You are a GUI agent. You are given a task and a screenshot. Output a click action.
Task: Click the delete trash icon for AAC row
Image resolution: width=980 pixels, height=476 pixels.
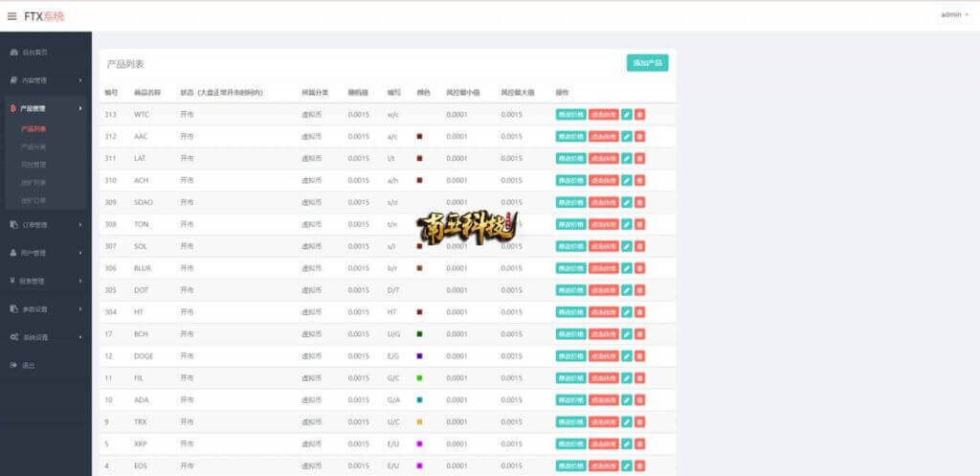click(x=639, y=136)
